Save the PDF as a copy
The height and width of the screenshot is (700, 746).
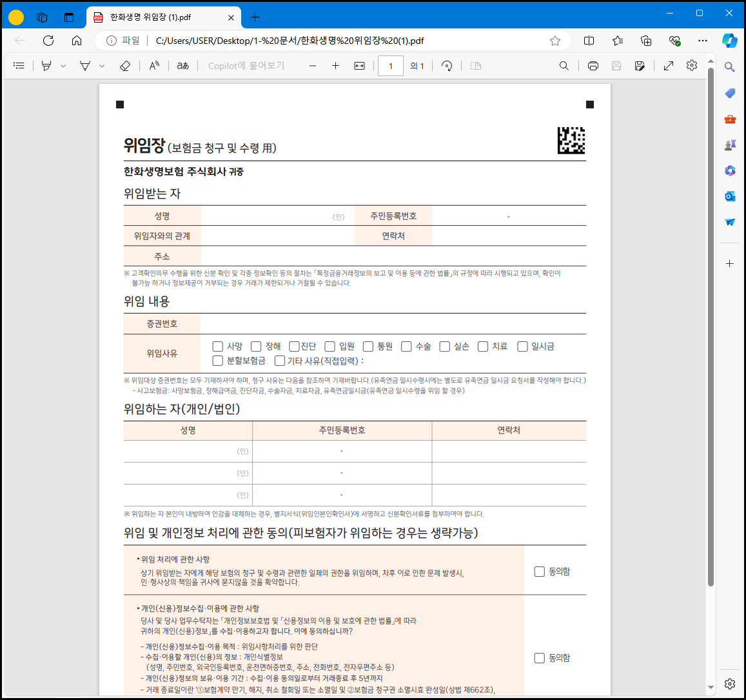[x=640, y=66]
